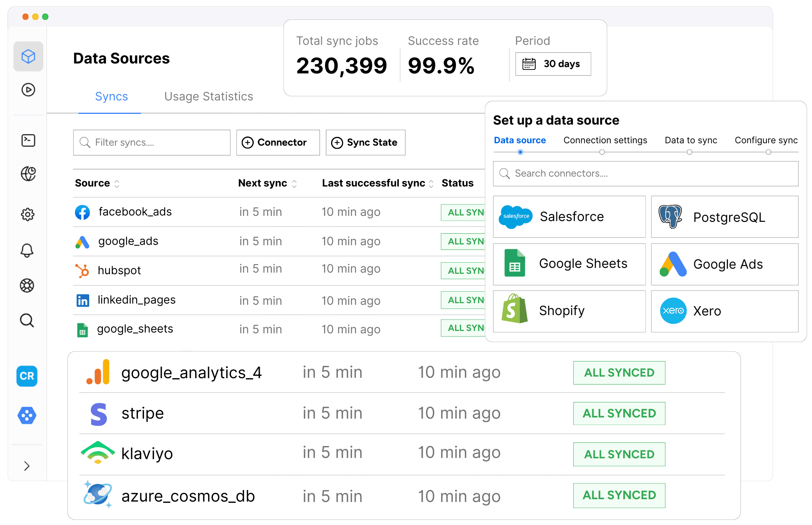This screenshot has width=812, height=525.
Task: Select the data sources cube icon in sidebar
Action: click(28, 56)
